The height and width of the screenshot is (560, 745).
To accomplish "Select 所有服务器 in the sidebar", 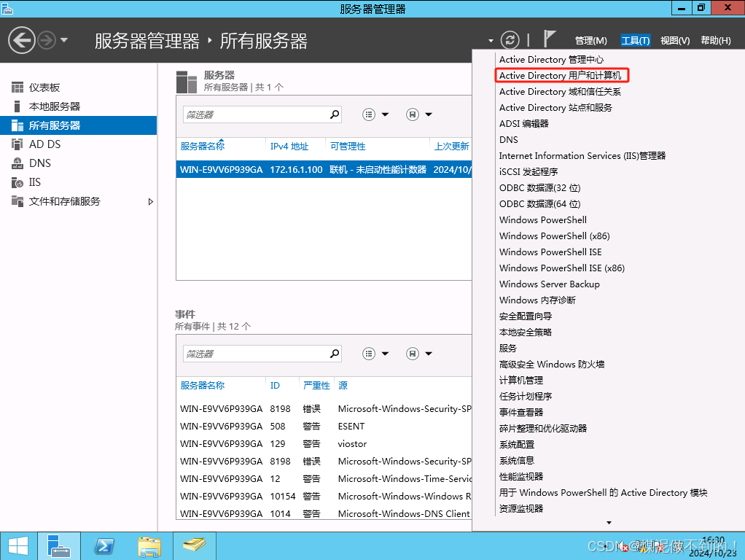I will pos(79,125).
